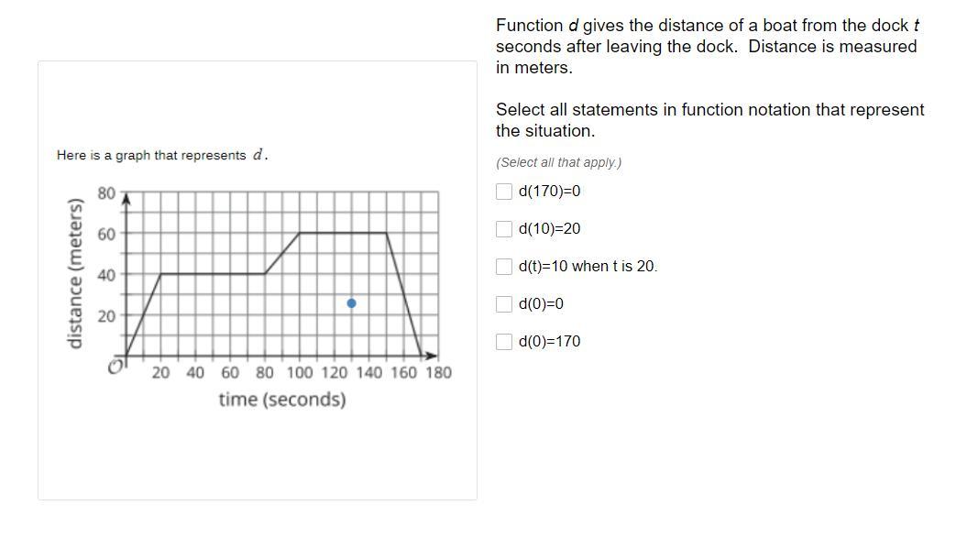The width and height of the screenshot is (956, 560).
Task: Click the vertical axis arrowhead near 80
Action: (x=126, y=199)
